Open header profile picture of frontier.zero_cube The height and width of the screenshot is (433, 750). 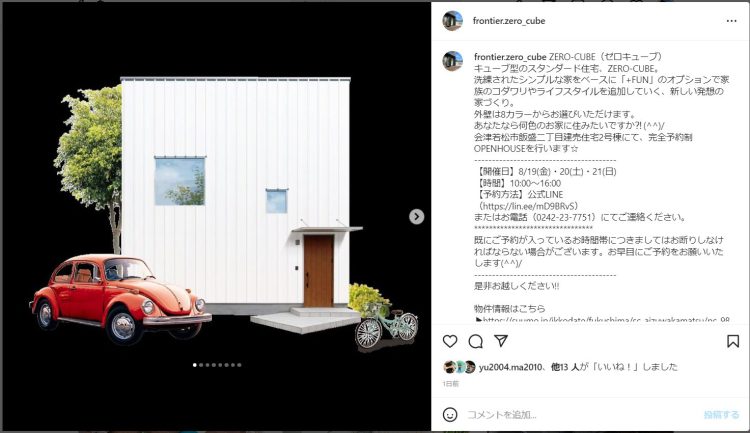click(x=452, y=21)
